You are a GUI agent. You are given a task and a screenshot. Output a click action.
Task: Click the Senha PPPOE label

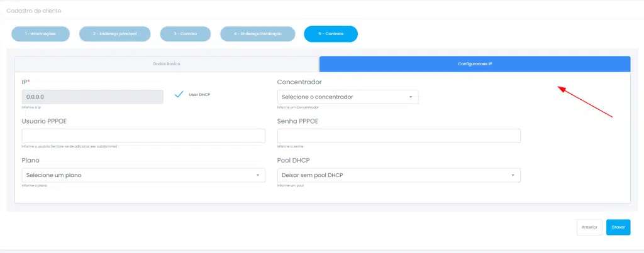(297, 121)
